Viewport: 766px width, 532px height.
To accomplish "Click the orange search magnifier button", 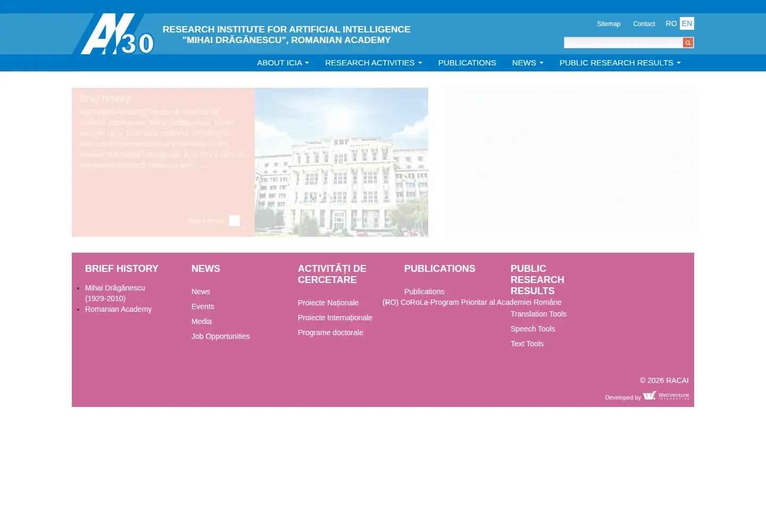I will click(x=688, y=43).
